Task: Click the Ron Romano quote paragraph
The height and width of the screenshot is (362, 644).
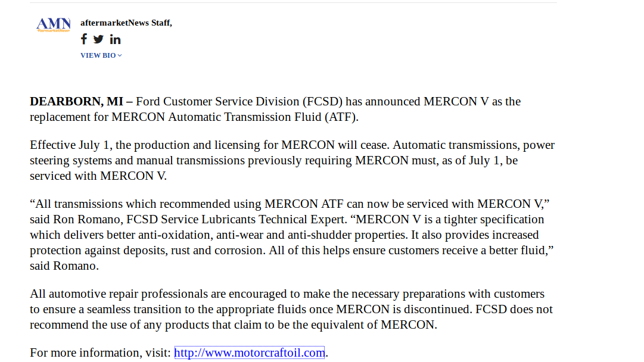Action: coord(291,235)
